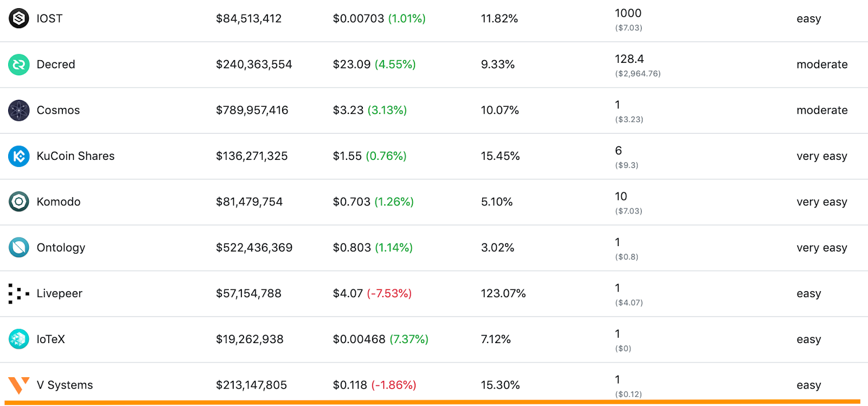The image size is (868, 406).
Task: Select Decred market cap $240,363,554
Action: pos(254,65)
